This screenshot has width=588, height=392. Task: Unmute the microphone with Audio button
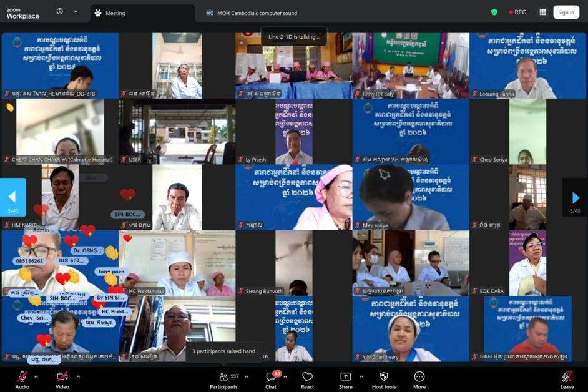(22, 377)
